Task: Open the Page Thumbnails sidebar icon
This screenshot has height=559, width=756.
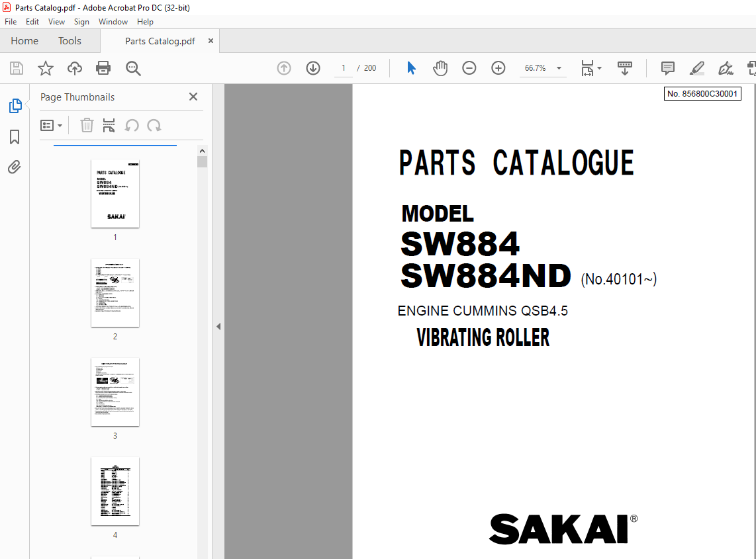Action: pyautogui.click(x=15, y=106)
